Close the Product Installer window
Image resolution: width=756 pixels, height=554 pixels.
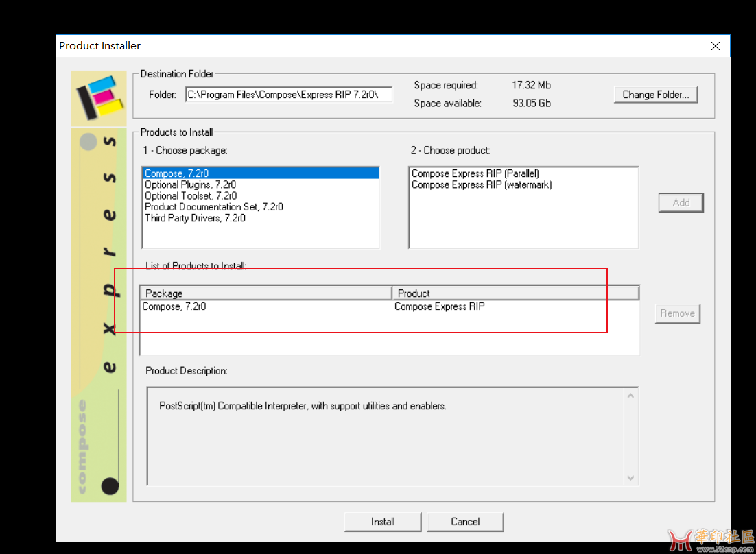[715, 46]
